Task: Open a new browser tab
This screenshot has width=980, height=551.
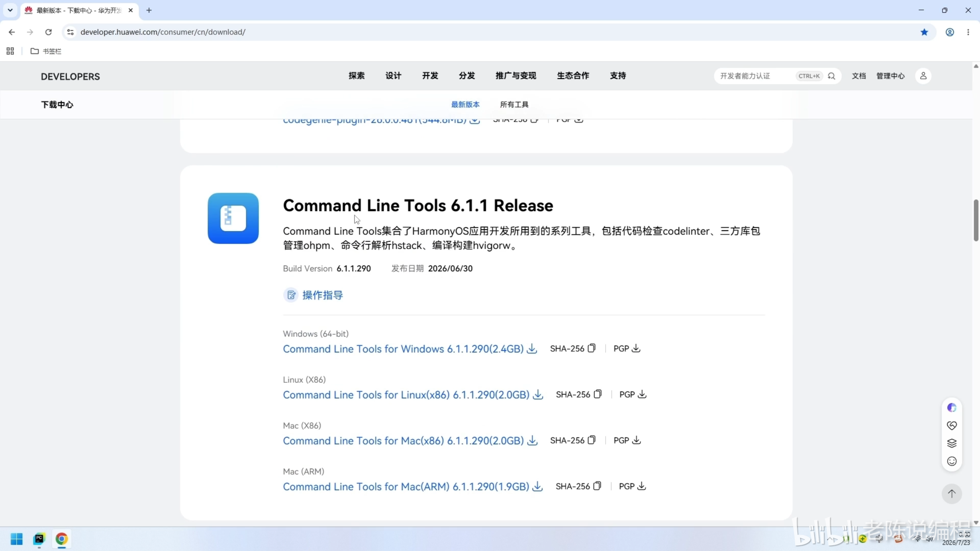Action: (x=149, y=10)
